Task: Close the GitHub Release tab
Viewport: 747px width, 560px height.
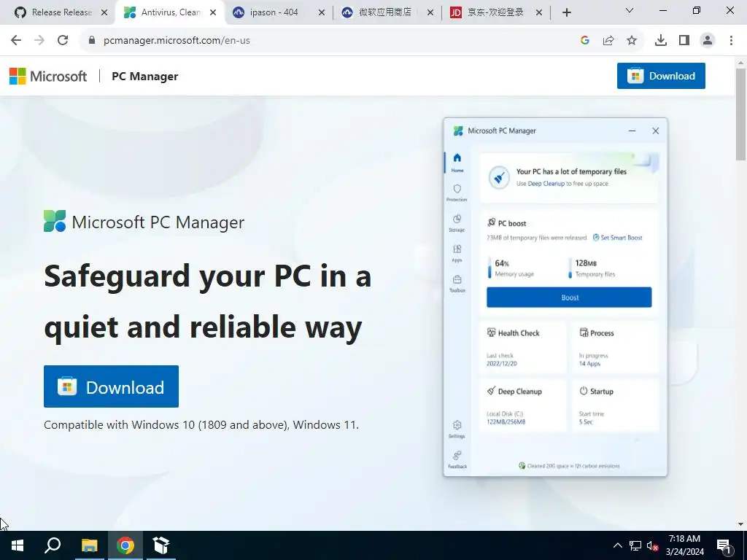Action: point(104,13)
